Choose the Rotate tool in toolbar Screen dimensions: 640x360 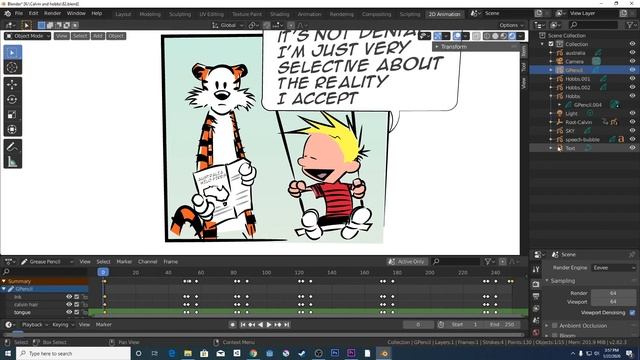[12, 99]
